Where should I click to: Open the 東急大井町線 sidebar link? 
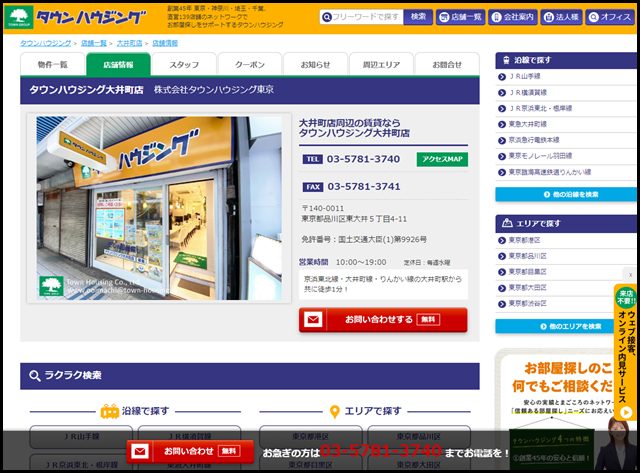tap(527, 124)
